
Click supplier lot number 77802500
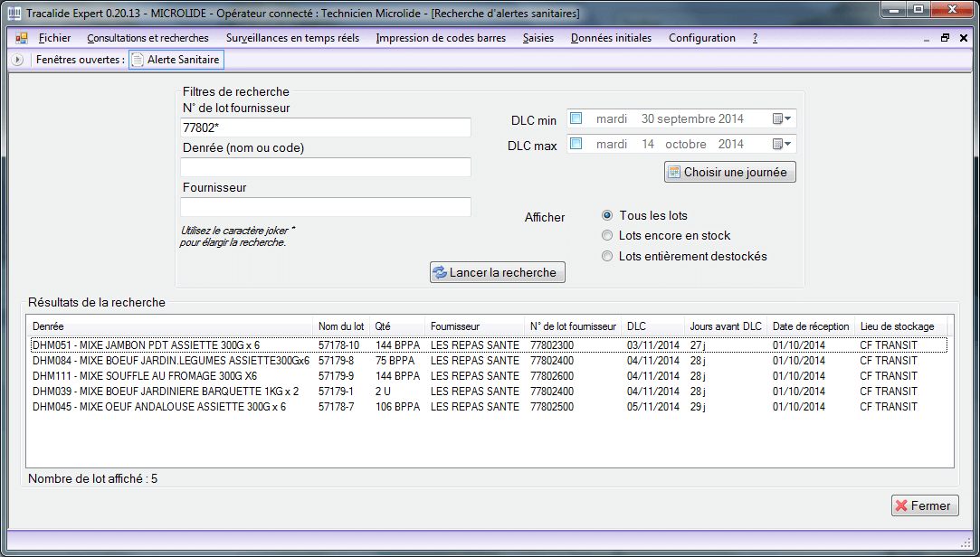(x=553, y=407)
